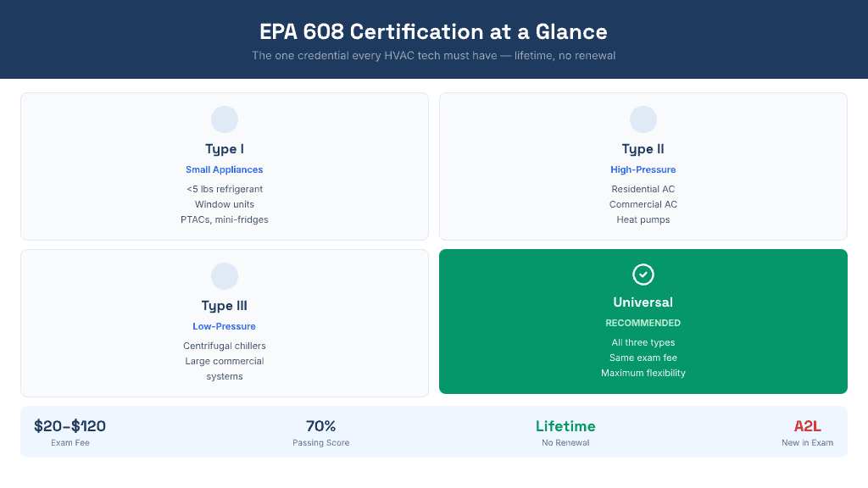The width and height of the screenshot is (868, 488).
Task: Expand the High-Pressure category
Action: [x=643, y=169]
